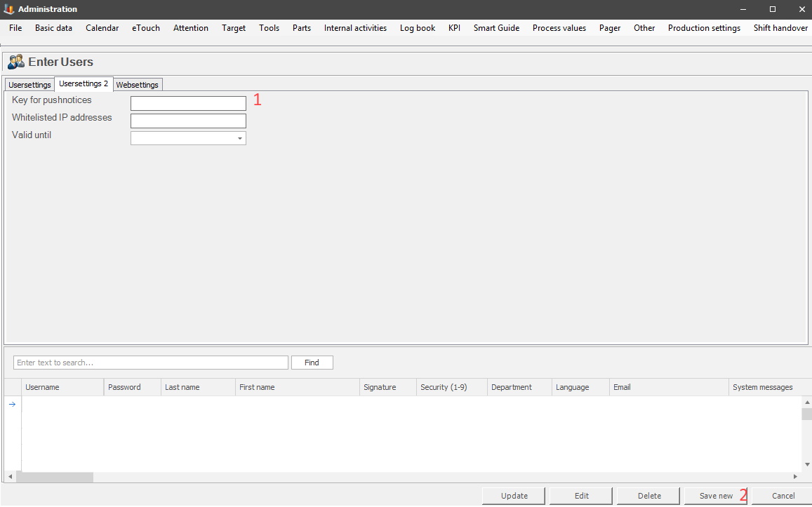
Task: Sort by the System messages column header
Action: (770, 387)
